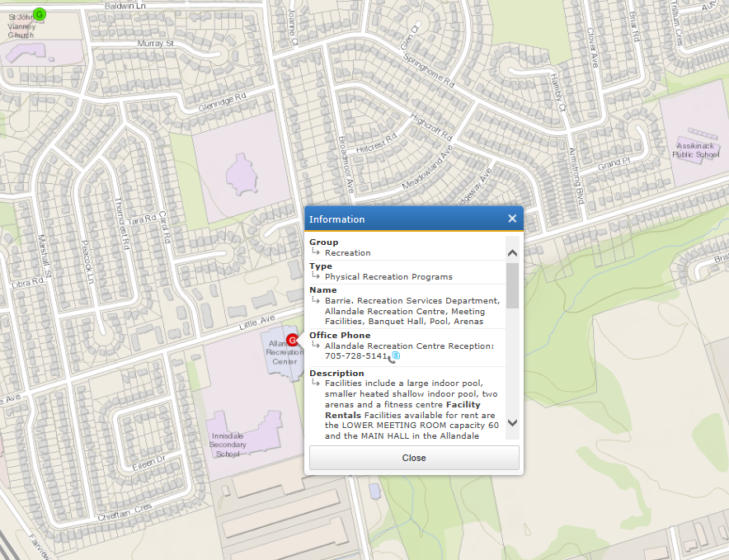Click the 'Description' field label
The height and width of the screenshot is (560, 729).
click(336, 373)
